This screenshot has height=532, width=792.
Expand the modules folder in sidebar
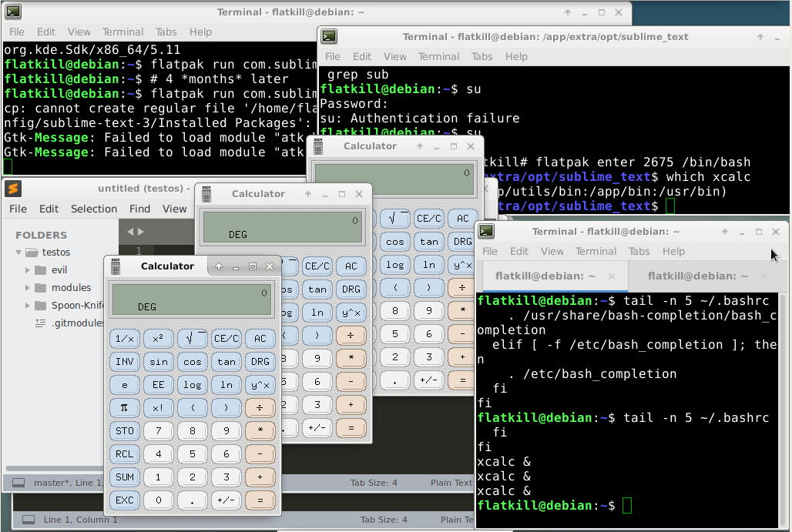point(27,288)
